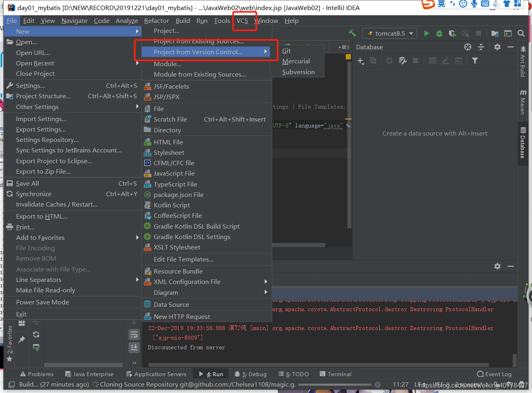Viewport: 532px width, 393px height.
Task: Open Ant Build side panel
Action: point(523,61)
